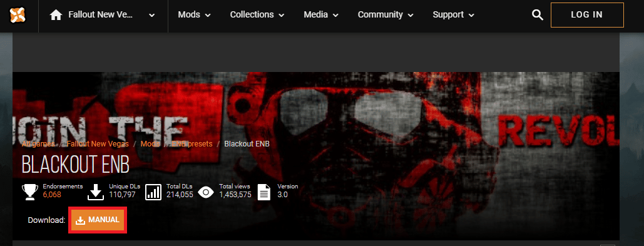Click the BLACKOUT ENB mod title

pos(76,165)
